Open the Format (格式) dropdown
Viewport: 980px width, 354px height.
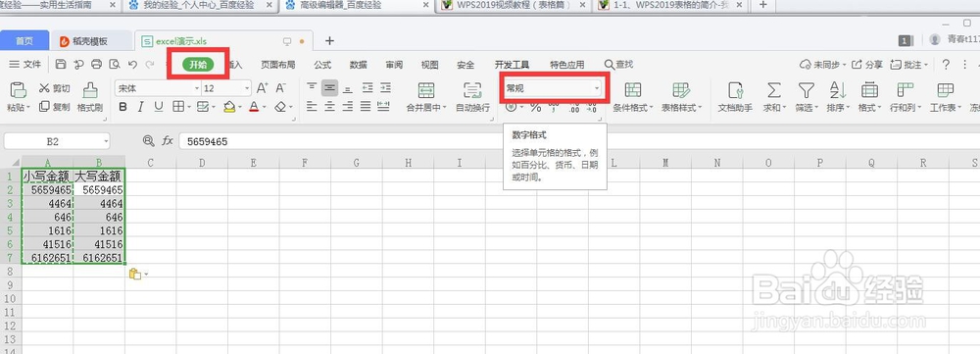tap(869, 97)
